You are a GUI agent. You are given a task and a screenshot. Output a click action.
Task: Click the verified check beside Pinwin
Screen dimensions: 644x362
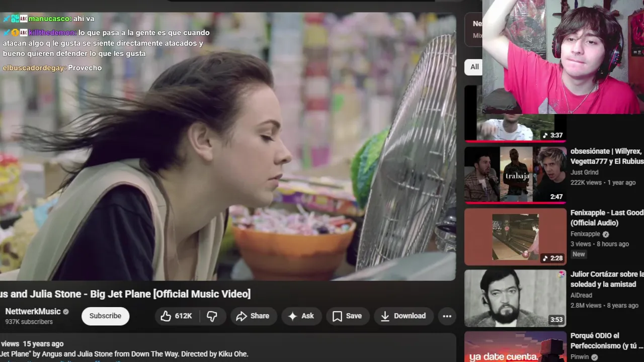click(595, 357)
